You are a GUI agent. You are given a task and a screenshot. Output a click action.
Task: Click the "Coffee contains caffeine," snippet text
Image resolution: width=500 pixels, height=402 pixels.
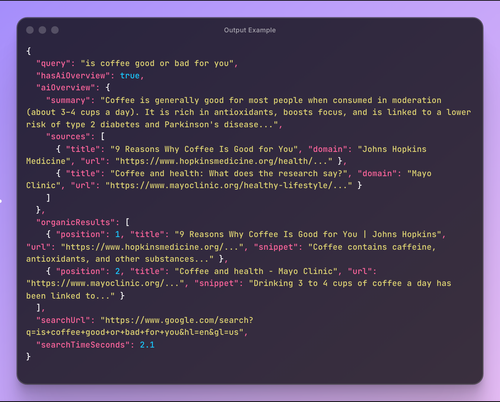372,247
